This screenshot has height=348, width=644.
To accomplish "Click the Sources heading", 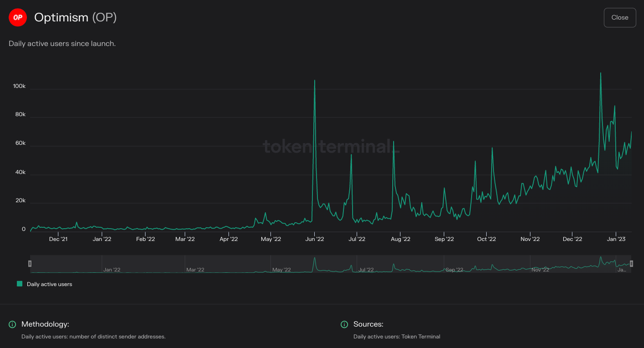I will click(x=369, y=324).
